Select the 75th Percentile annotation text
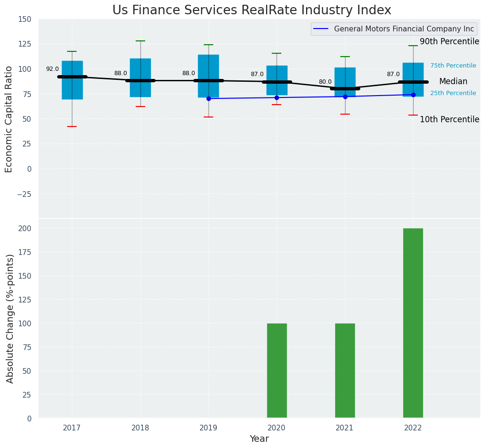This screenshot has height=448, width=485. click(x=453, y=66)
